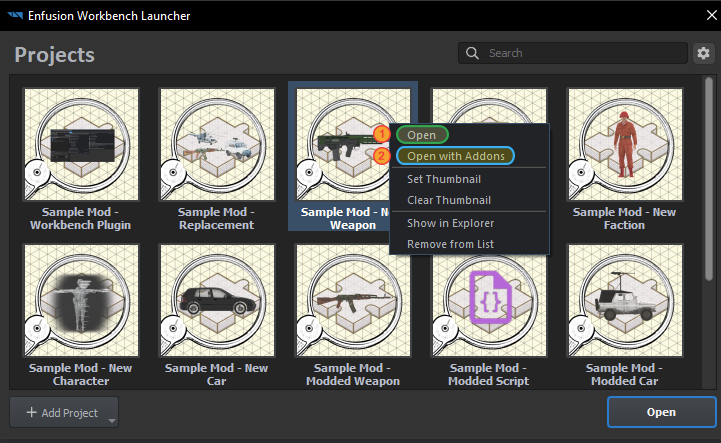Click the "Sample Mod - New Character" label

[x=80, y=374]
